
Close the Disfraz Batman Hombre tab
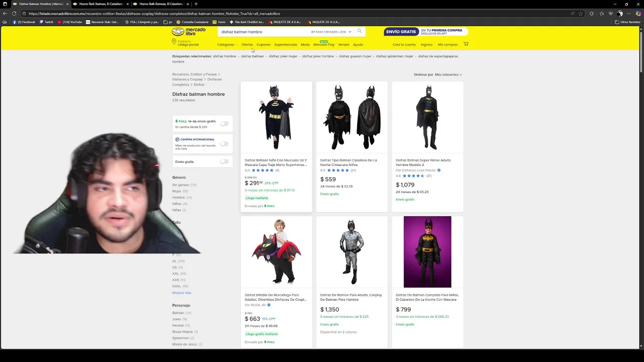(67, 4)
